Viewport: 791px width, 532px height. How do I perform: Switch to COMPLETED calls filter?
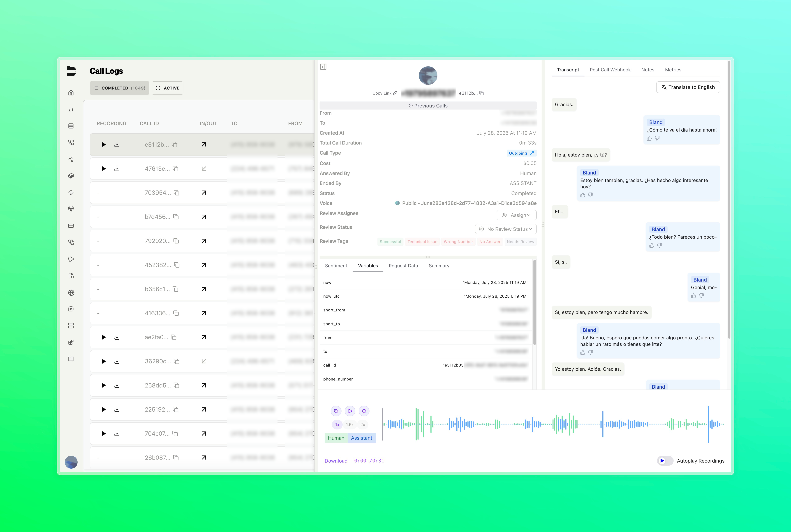120,88
